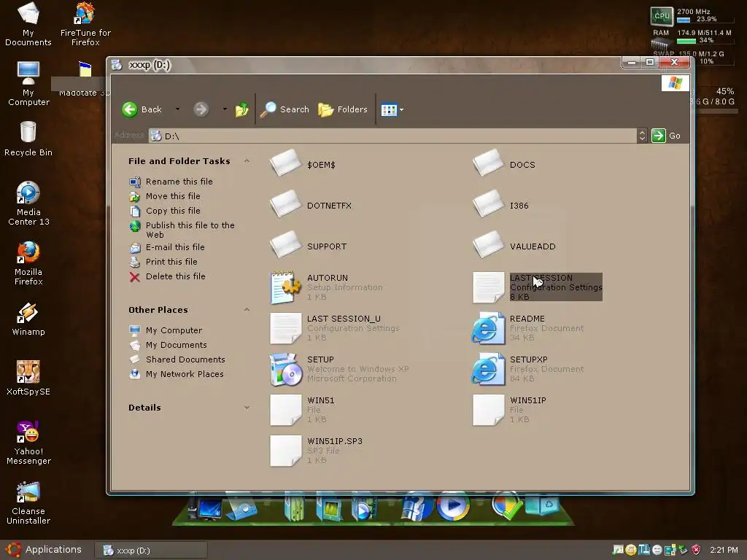Screen dimensions: 747x560
Task: Expand the Details section
Action: click(247, 408)
